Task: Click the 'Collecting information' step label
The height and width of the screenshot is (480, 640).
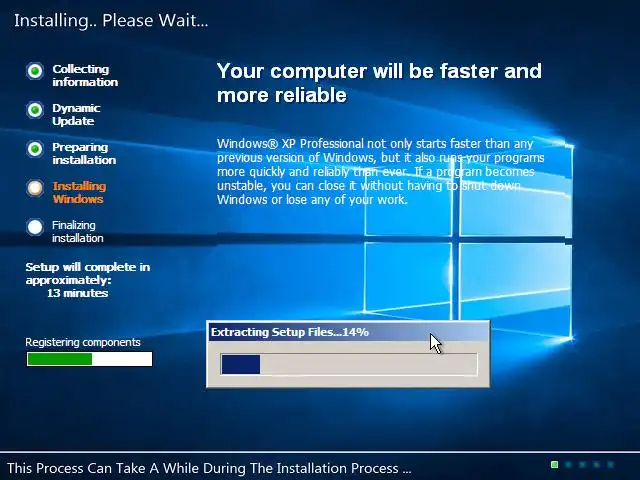Action: tap(85, 76)
